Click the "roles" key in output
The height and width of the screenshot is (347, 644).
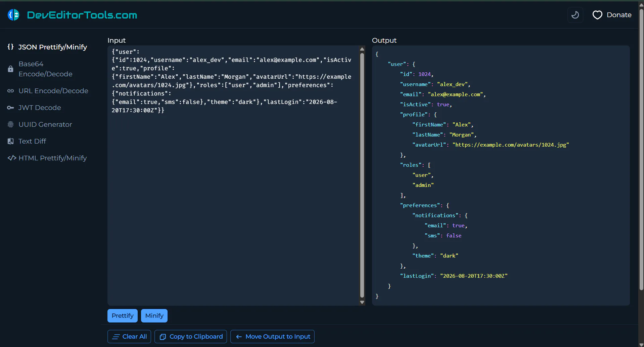411,165
